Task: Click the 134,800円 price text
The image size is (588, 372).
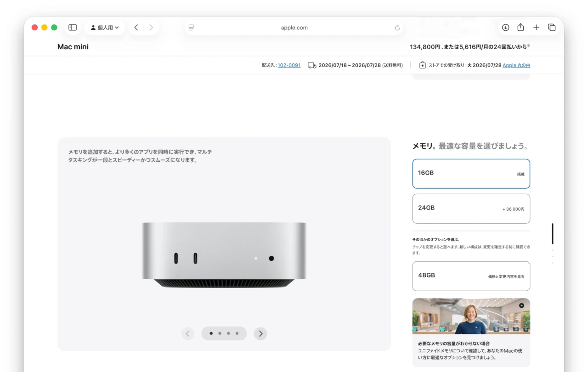Action: [425, 47]
